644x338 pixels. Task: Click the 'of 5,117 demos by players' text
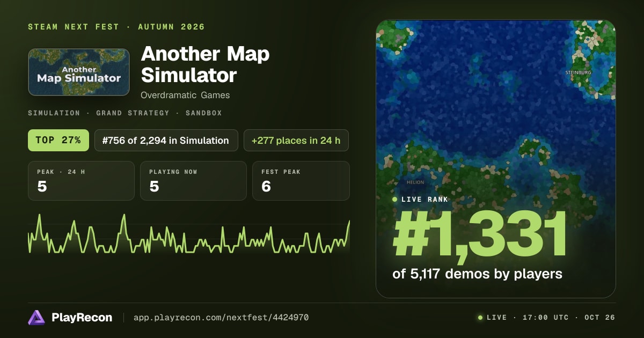478,274
